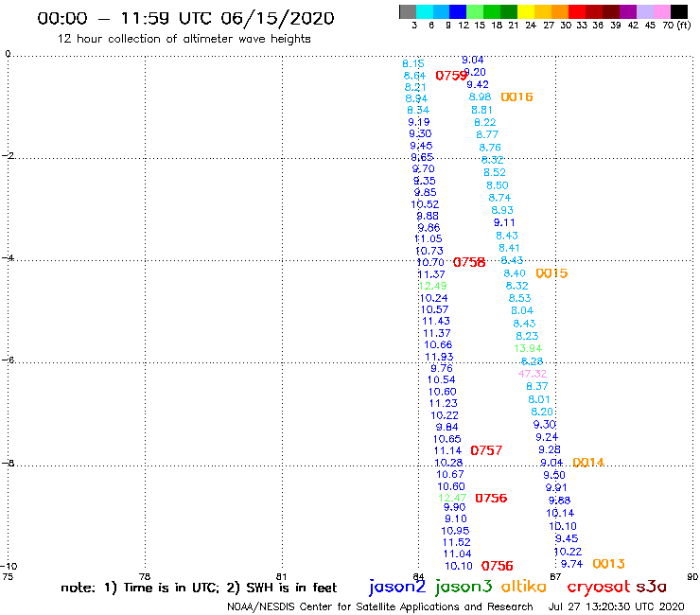This screenshot has width=700, height=615.
Task: Click the 9.24 wave height value
Action: 547,437
